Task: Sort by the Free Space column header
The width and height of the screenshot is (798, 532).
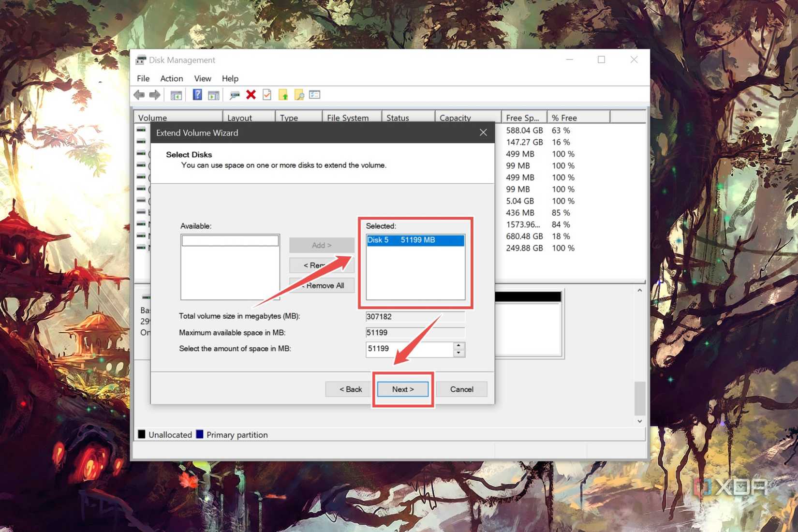Action: [524, 118]
